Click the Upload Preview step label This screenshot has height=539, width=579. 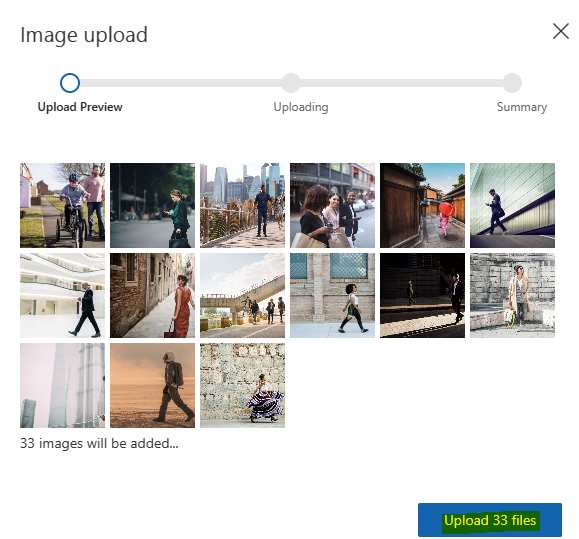coord(80,107)
